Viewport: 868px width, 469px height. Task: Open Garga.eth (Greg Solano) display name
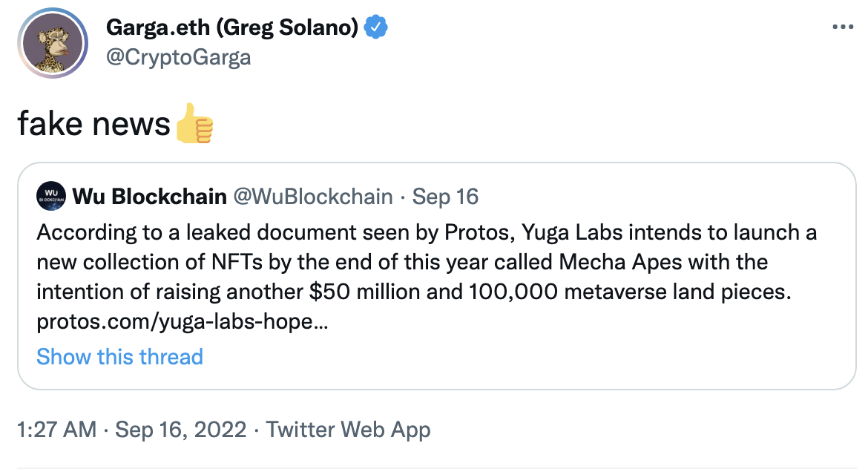click(232, 28)
